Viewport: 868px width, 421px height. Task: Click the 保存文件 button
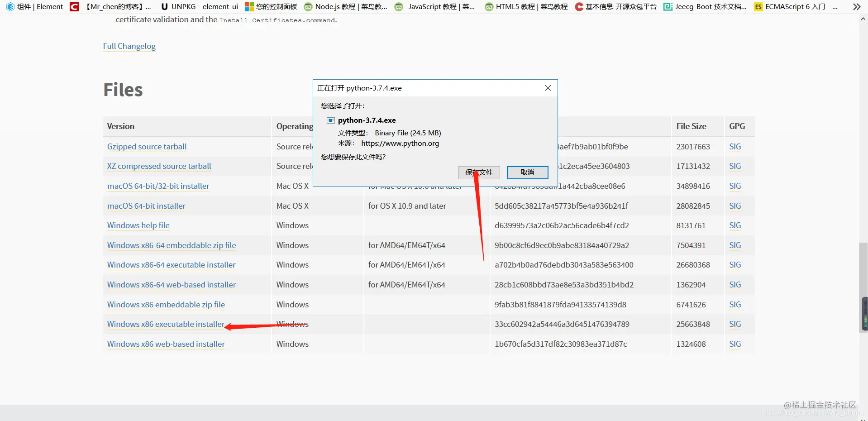click(x=479, y=172)
